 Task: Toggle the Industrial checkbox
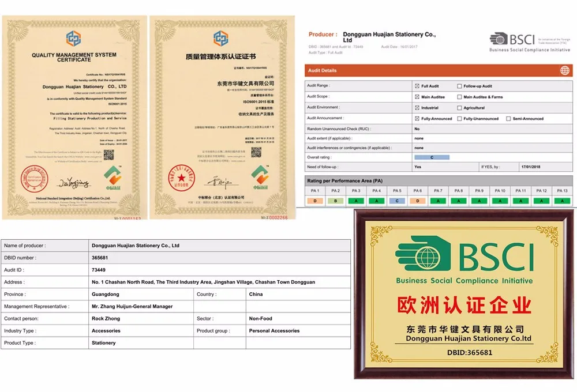pyautogui.click(x=417, y=108)
